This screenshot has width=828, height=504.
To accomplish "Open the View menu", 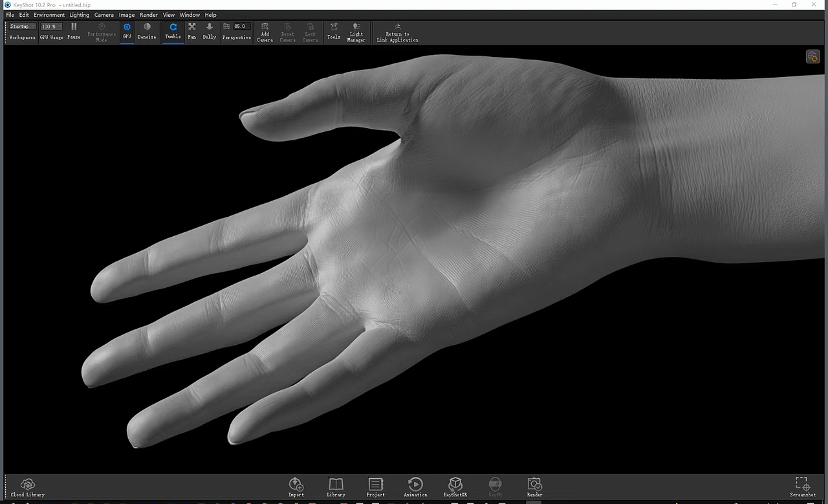I will (169, 15).
